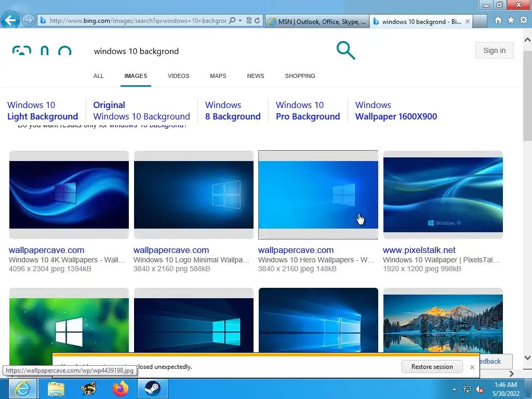The width and height of the screenshot is (532, 399).
Task: Open Internet Explorer from the taskbar
Action: pyautogui.click(x=22, y=389)
